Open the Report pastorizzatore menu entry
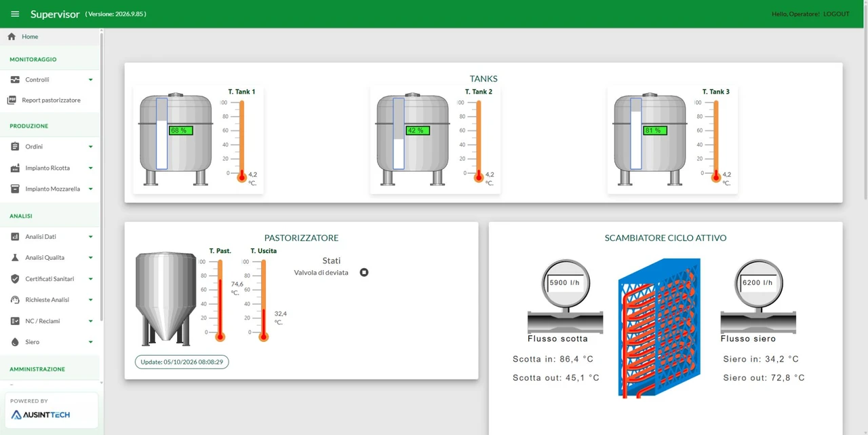868x435 pixels. pyautogui.click(x=51, y=100)
